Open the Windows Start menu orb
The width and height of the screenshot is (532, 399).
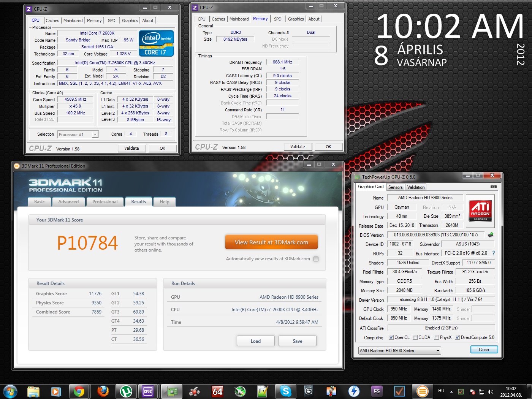click(x=10, y=391)
